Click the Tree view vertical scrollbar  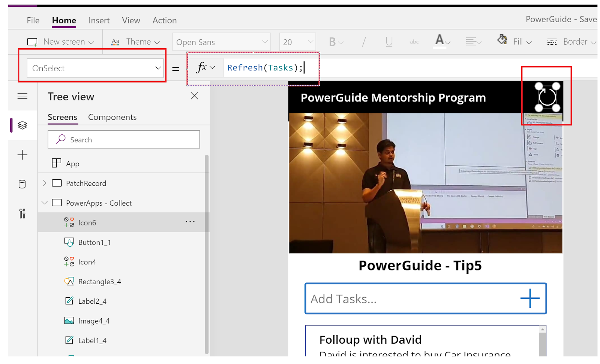[207, 255]
